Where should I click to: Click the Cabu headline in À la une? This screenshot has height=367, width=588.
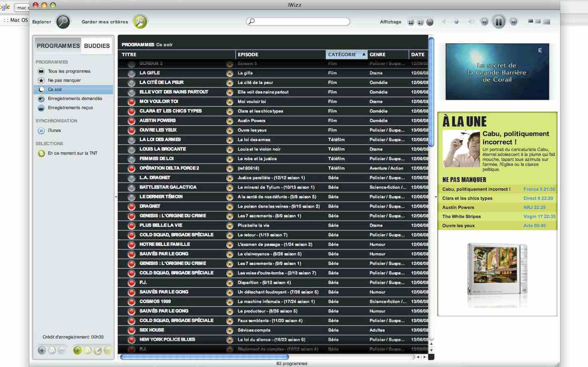pos(516,138)
